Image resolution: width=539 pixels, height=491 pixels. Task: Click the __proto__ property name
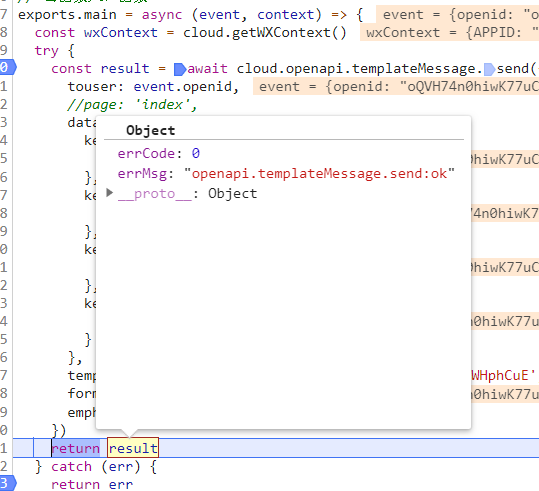click(x=155, y=194)
